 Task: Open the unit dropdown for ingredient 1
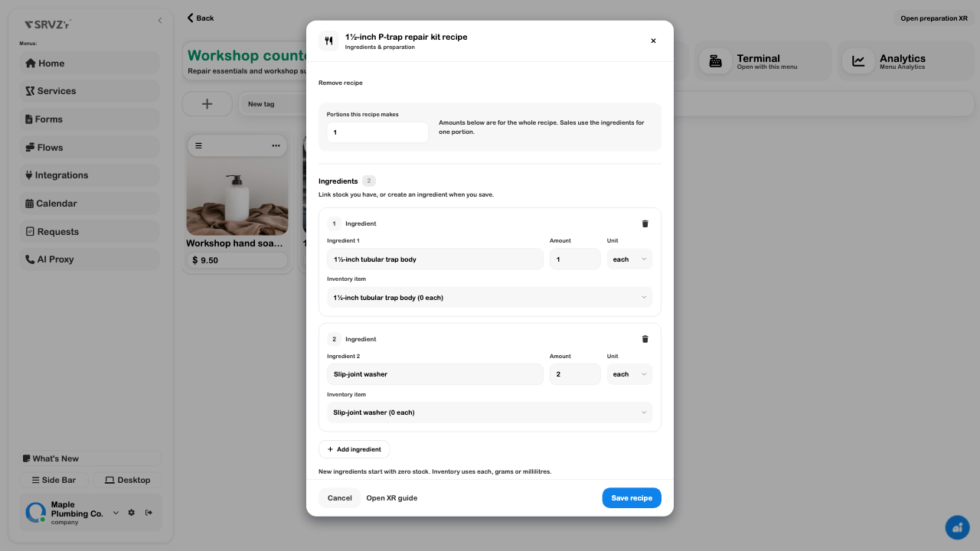[x=629, y=259]
